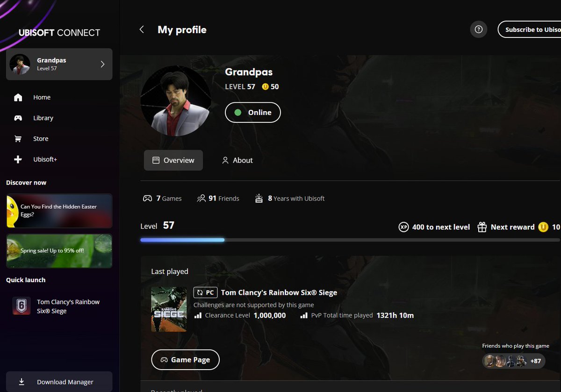
Task: Click the gift box icon by Next reward
Action: coord(482,227)
